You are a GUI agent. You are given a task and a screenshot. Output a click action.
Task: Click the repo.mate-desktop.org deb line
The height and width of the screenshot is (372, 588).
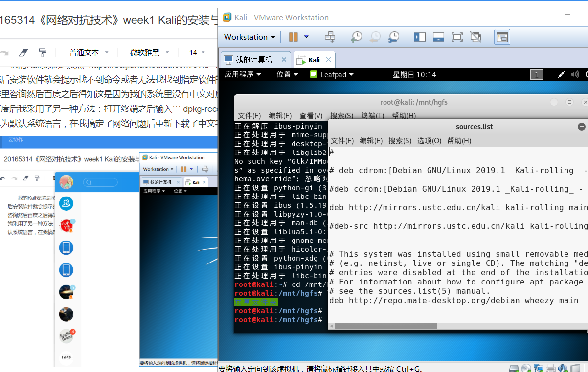click(x=453, y=300)
